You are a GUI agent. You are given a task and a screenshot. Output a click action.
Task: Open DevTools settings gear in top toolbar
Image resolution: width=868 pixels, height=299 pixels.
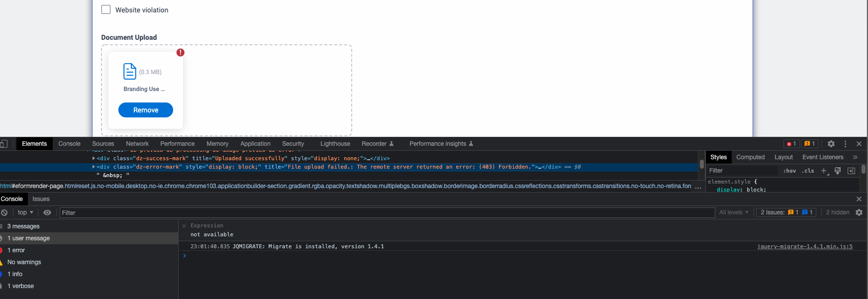(831, 144)
